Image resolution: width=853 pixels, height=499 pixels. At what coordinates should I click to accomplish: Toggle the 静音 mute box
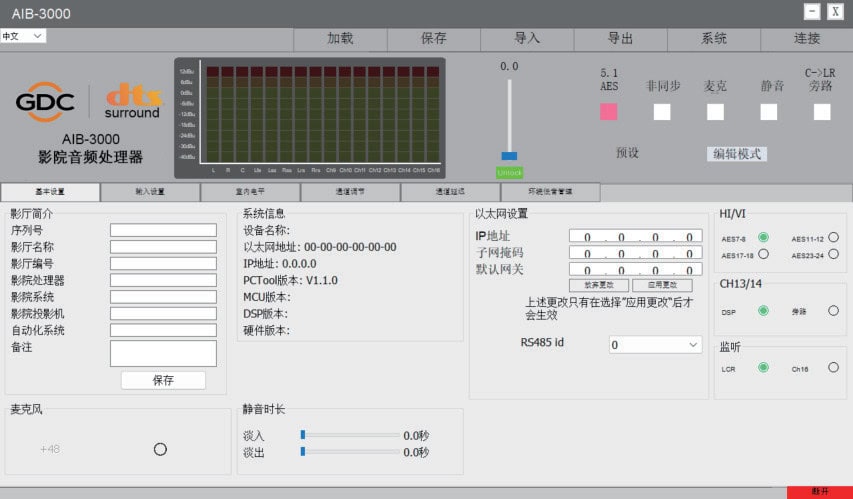pyautogui.click(x=769, y=112)
